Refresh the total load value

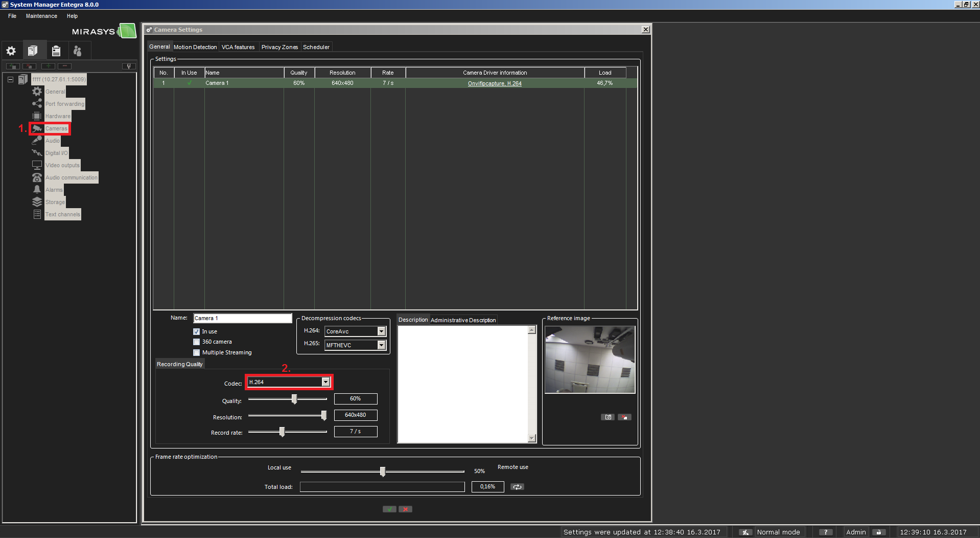point(517,487)
